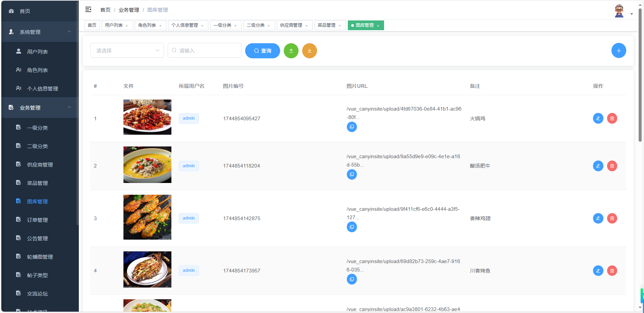Open the 请选择 dropdown selector
The width and height of the screenshot is (644, 313).
127,50
